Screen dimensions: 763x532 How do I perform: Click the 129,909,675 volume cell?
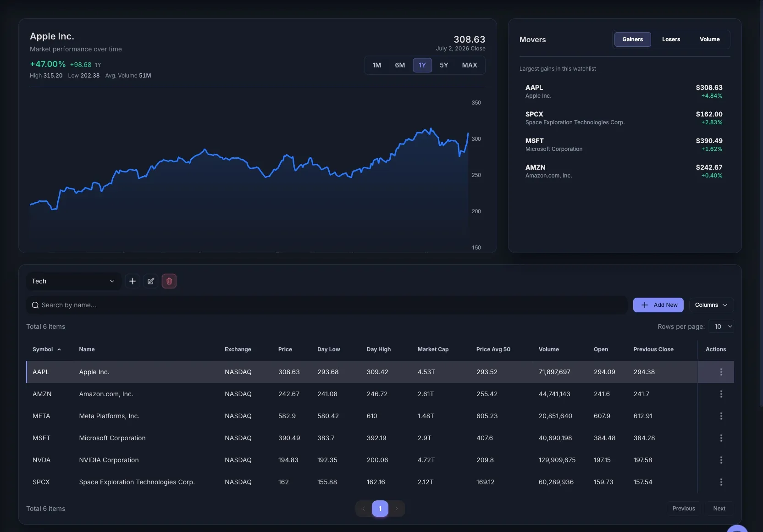[557, 460]
